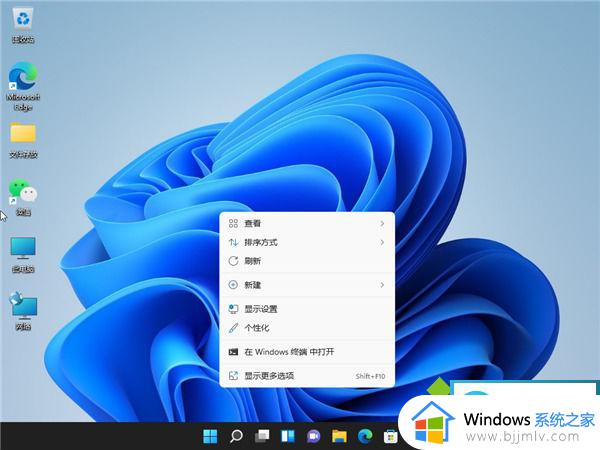Click the brush icon beside 个性化
This screenshot has height=450, width=600.
(233, 328)
